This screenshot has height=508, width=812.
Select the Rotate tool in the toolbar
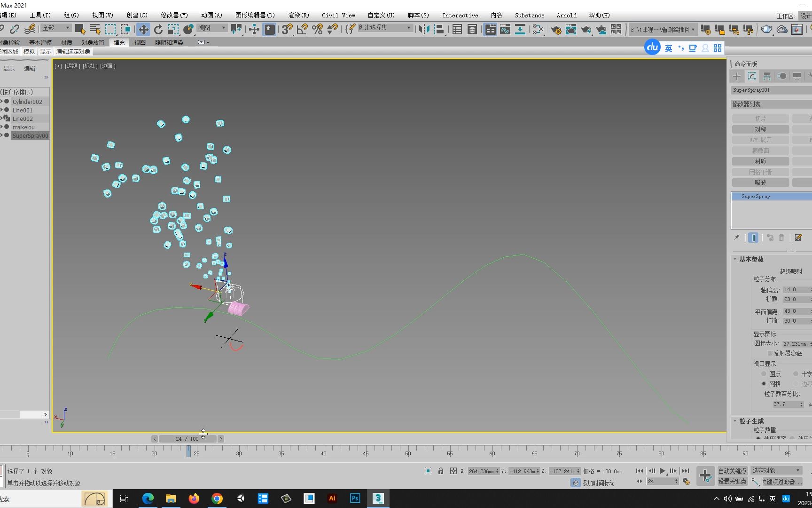(158, 29)
